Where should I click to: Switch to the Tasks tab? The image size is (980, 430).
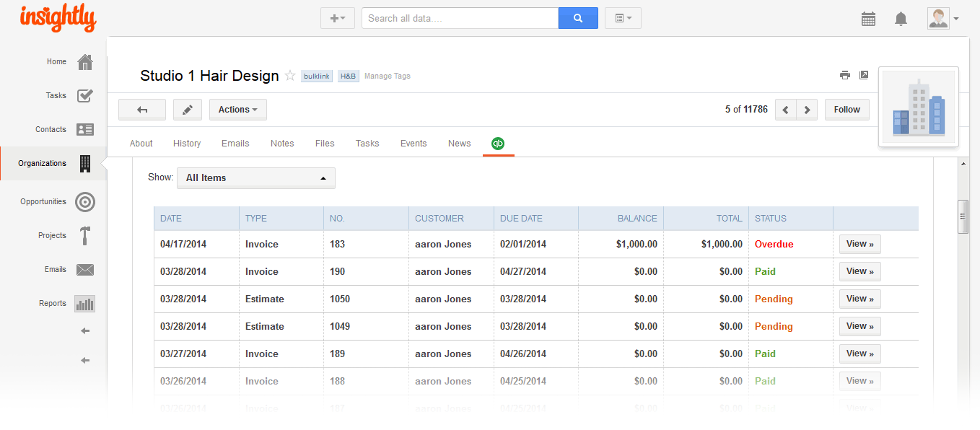point(367,144)
